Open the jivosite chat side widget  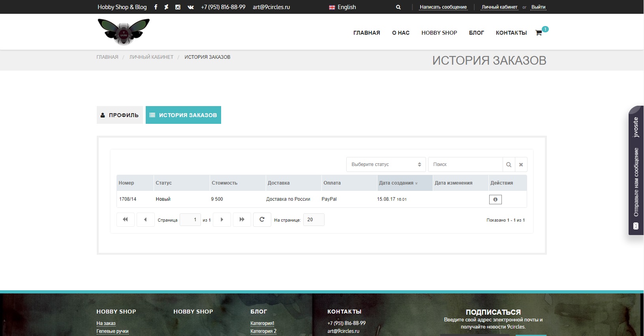click(636, 170)
